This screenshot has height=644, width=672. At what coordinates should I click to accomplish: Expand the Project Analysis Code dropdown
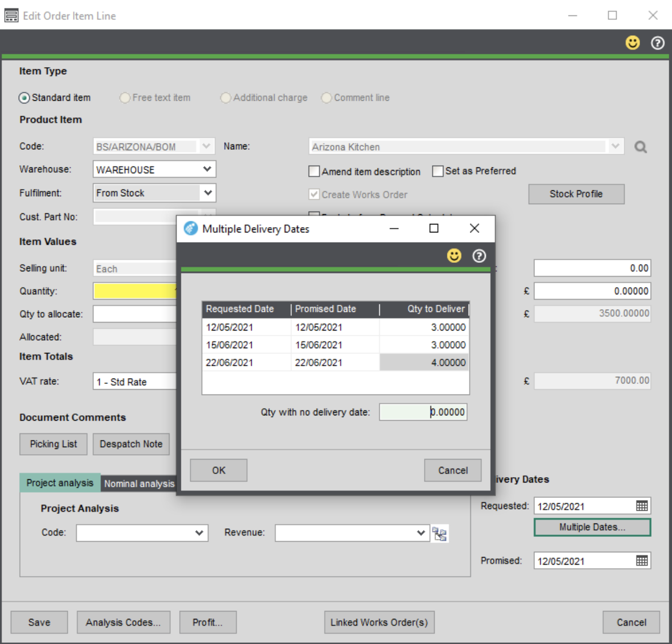pyautogui.click(x=199, y=533)
